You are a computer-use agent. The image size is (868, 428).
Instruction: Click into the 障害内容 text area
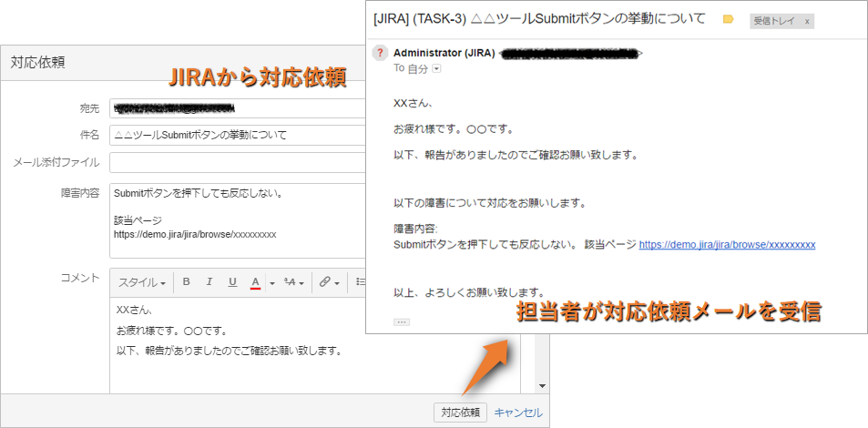(x=238, y=220)
